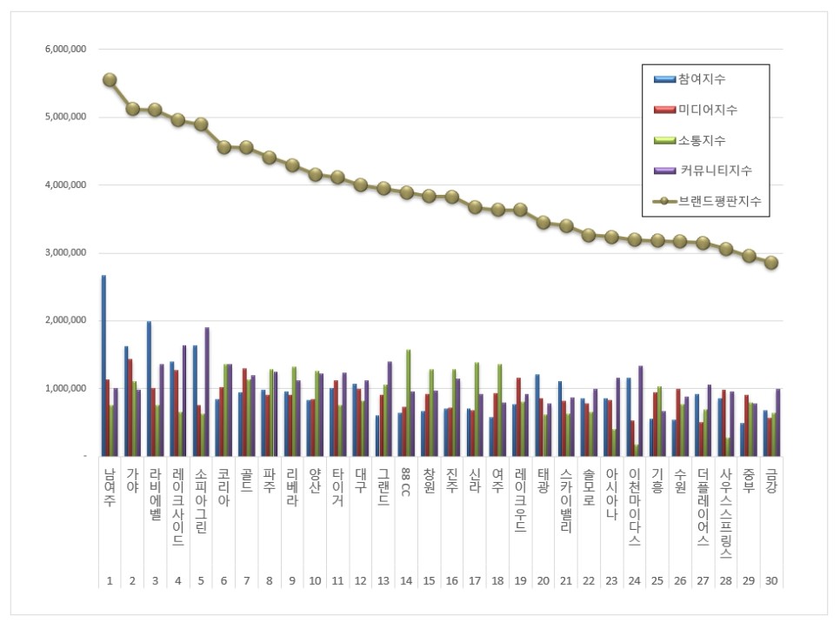The image size is (840, 623).
Task: Select the 소피아그린 category label
Action: pos(201,500)
